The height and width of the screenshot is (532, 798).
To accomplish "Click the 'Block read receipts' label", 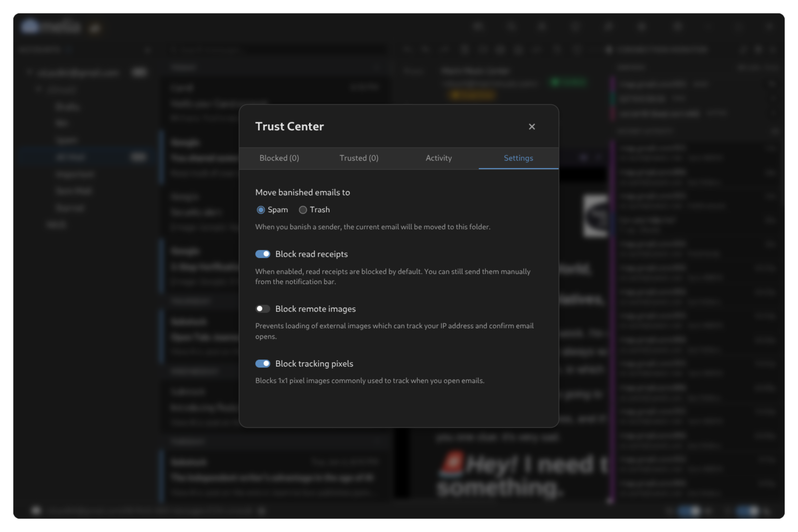I will [312, 254].
